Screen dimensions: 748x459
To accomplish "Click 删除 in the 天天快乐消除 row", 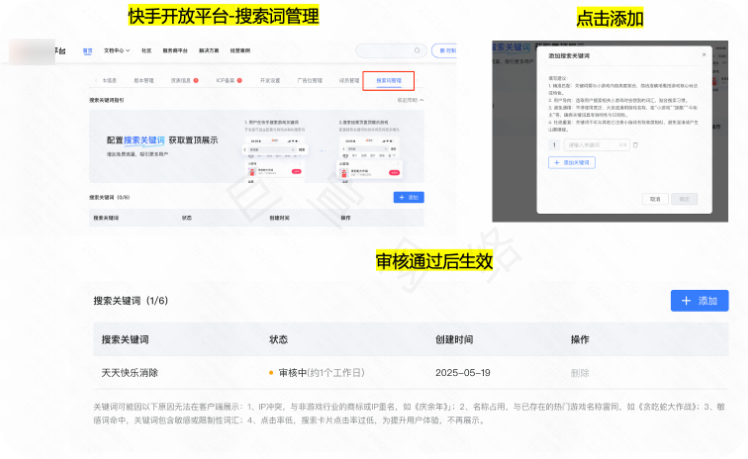I will tap(580, 373).
